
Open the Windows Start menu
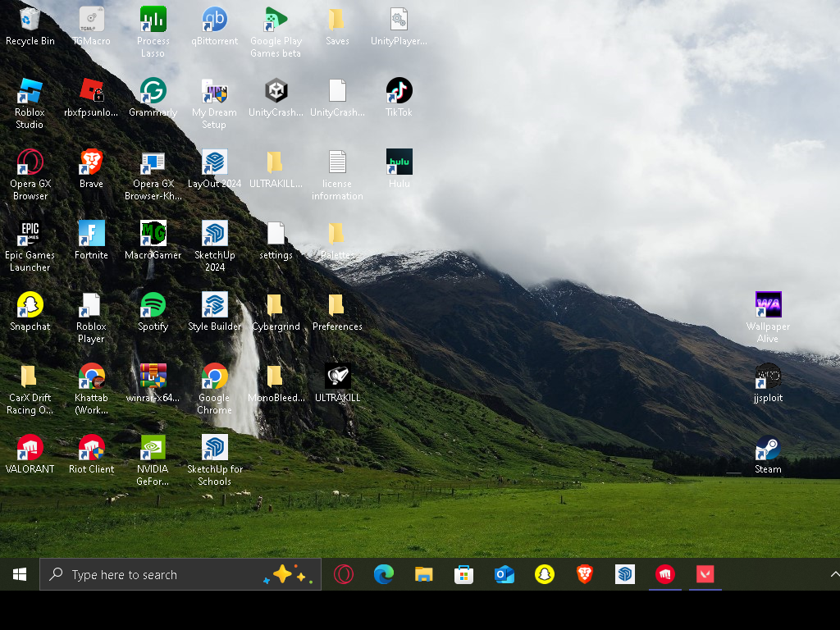[20, 574]
